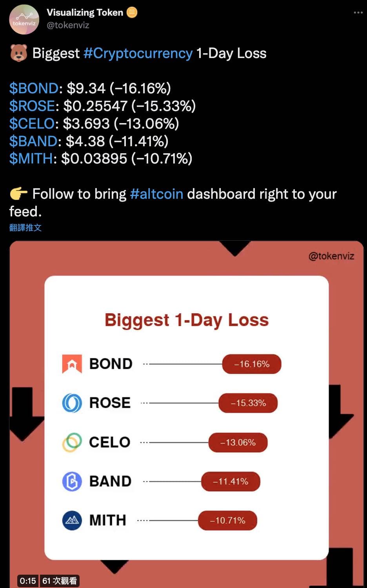Open the tokenviz profile avatar
Viewport: 367px width, 588px height.
point(24,19)
